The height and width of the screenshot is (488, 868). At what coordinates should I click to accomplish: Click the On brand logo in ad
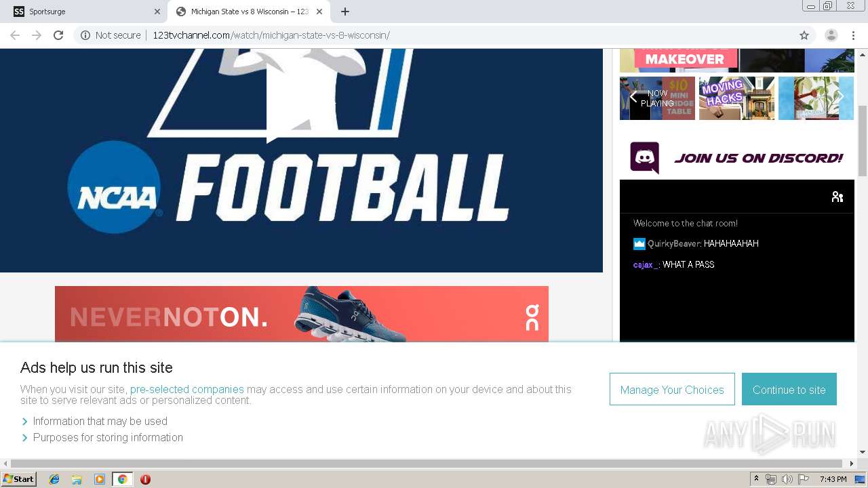(x=532, y=318)
